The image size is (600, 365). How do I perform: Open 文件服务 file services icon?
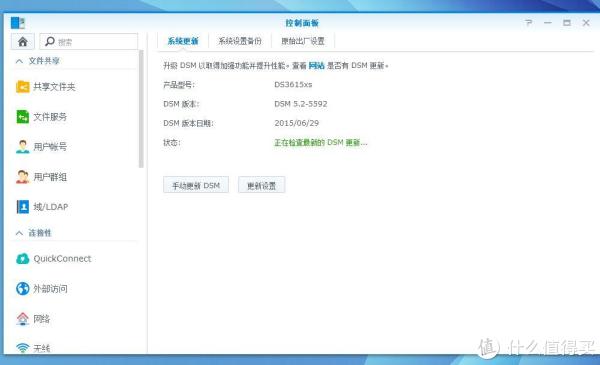click(23, 117)
